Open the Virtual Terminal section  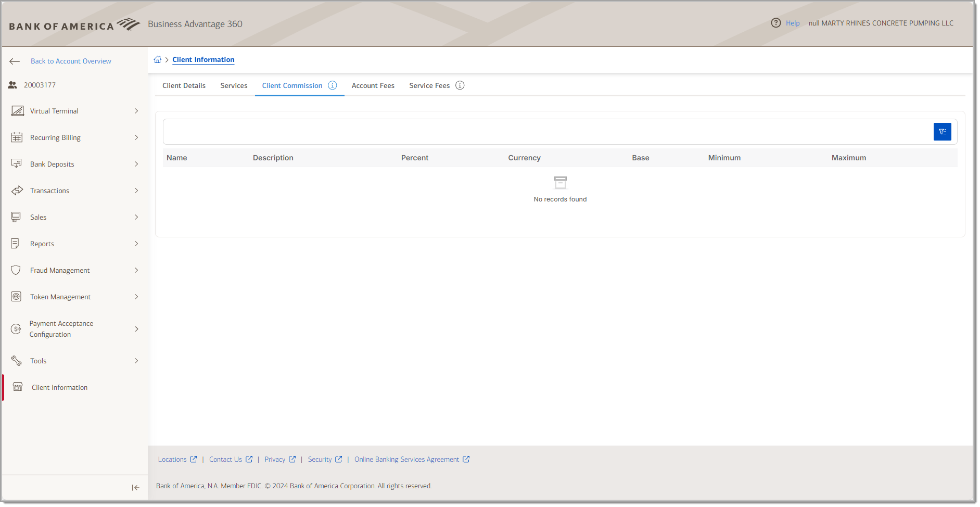click(18, 111)
